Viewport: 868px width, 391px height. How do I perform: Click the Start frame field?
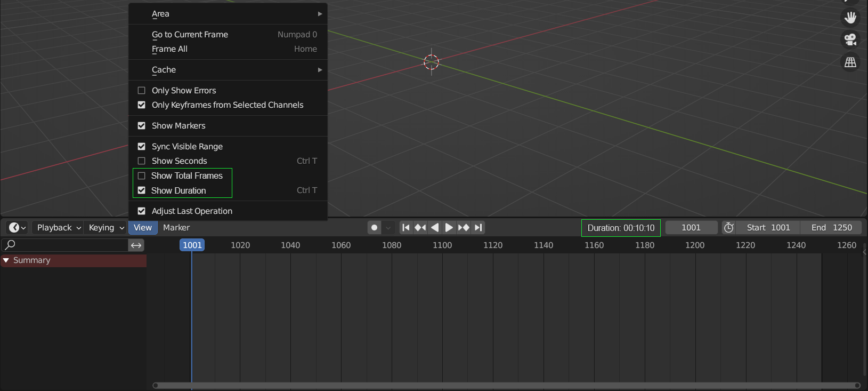(x=768, y=228)
